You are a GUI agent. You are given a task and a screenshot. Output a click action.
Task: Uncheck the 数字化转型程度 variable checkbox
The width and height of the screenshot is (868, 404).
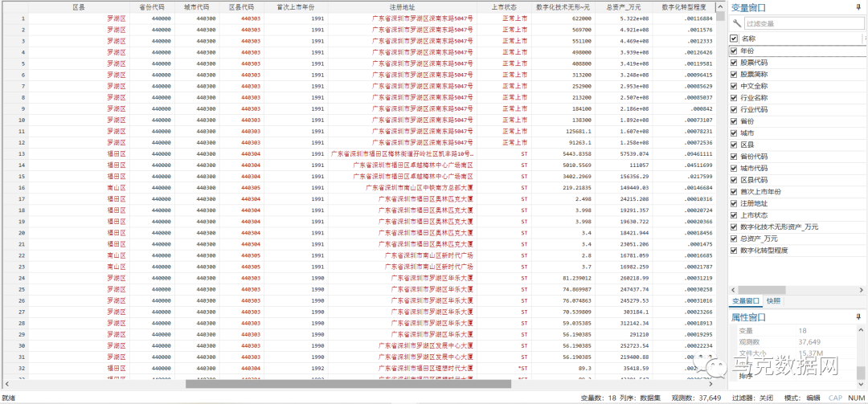734,251
